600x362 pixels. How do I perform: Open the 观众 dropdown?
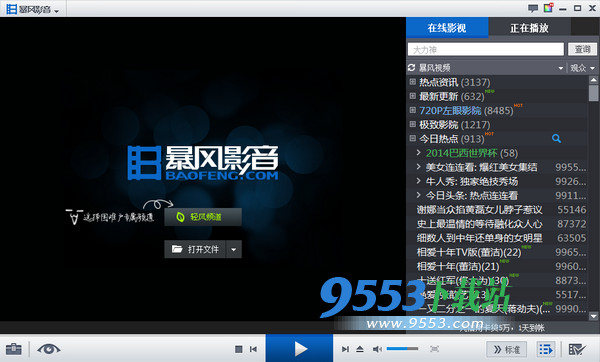pyautogui.click(x=582, y=68)
